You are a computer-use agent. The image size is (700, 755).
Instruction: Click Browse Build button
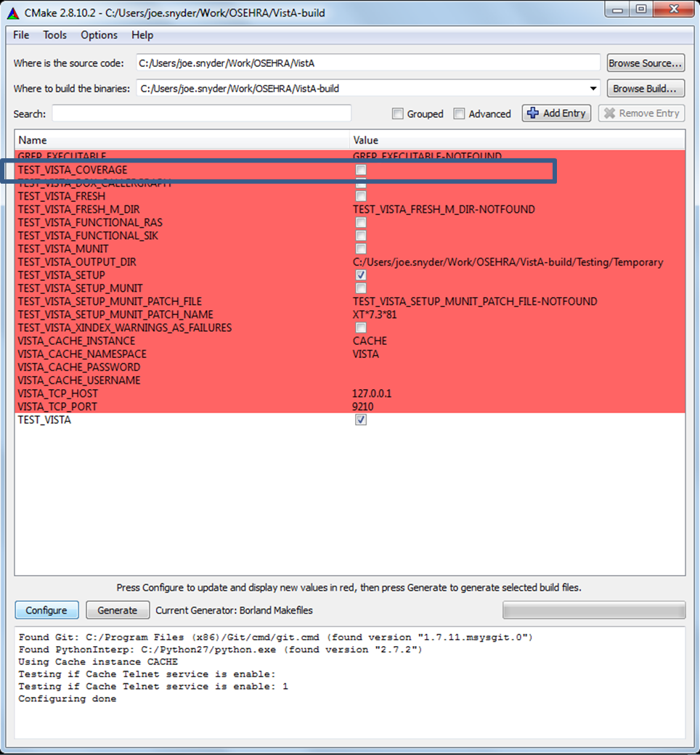[x=645, y=89]
